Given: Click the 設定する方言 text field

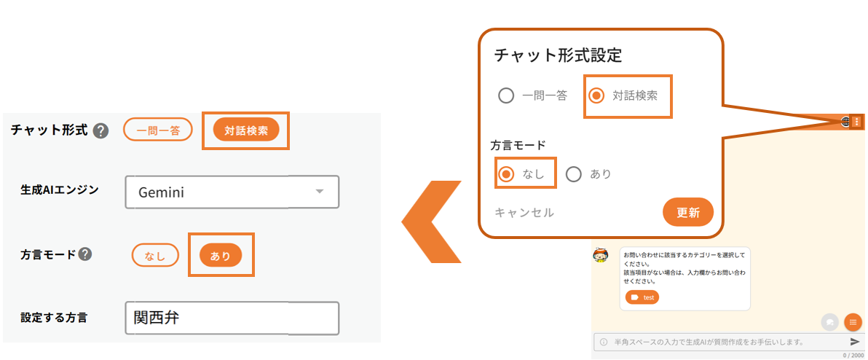Looking at the screenshot, I should [232, 318].
